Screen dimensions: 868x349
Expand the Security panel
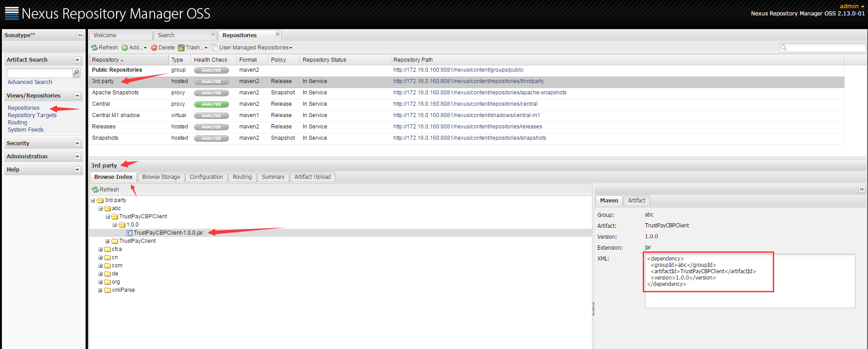[x=77, y=143]
